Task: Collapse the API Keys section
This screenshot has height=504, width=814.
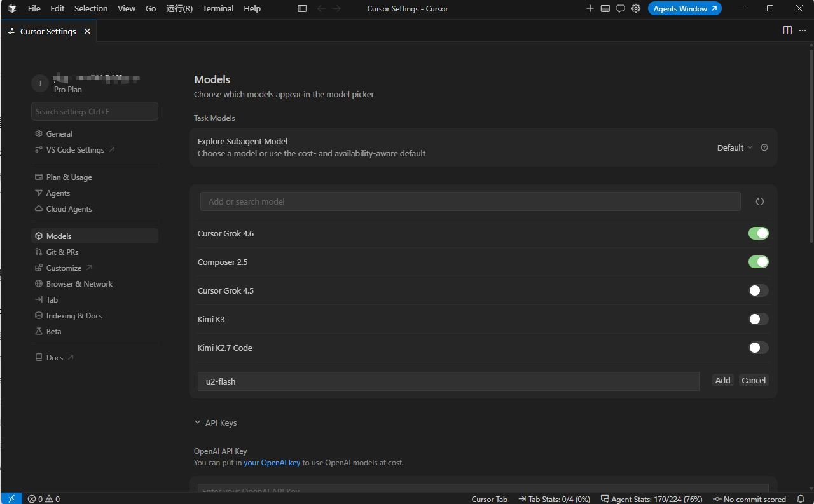Action: tap(216, 423)
